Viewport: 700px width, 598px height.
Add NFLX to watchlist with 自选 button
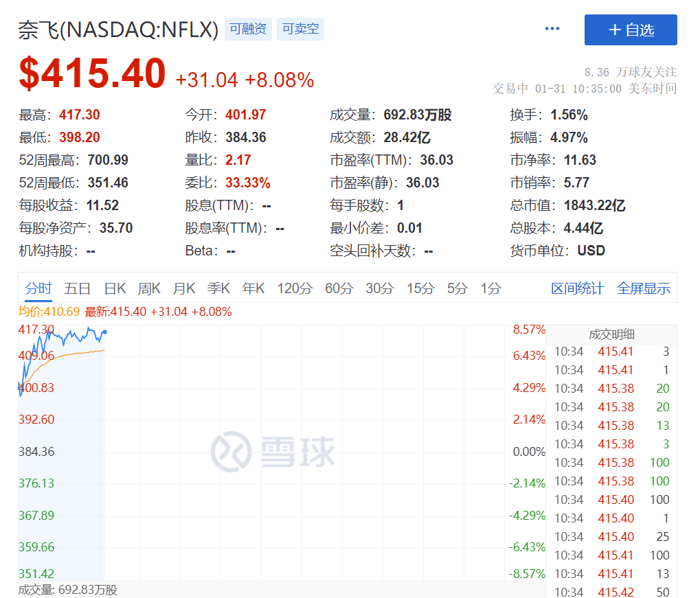(631, 30)
